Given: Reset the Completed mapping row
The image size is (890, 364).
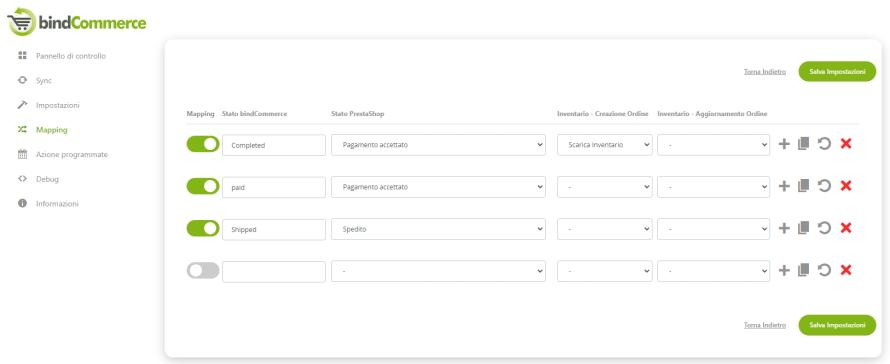Looking at the screenshot, I should click(824, 144).
